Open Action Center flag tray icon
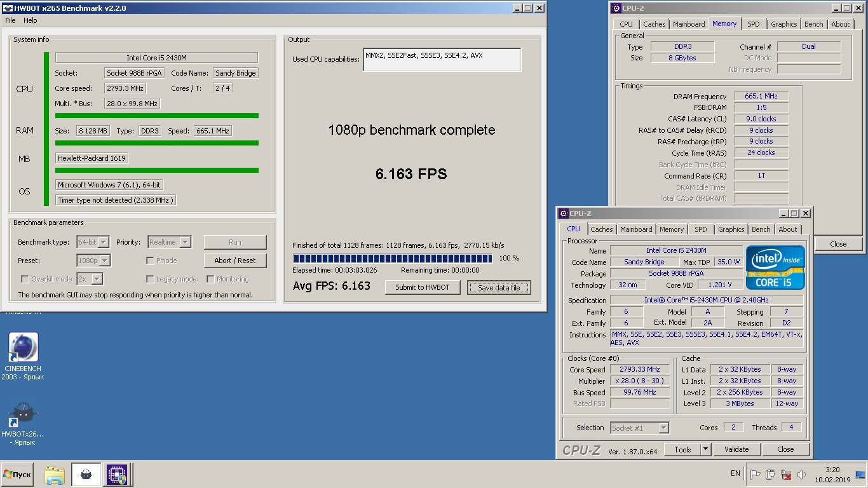Screen dimensions: 868x488 pos(756,474)
